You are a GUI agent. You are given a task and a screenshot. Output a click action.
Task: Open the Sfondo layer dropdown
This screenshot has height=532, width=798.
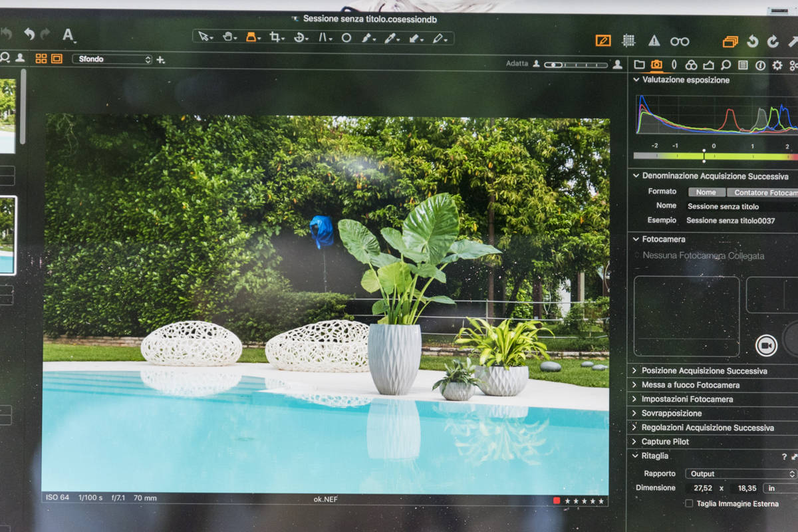pyautogui.click(x=112, y=59)
